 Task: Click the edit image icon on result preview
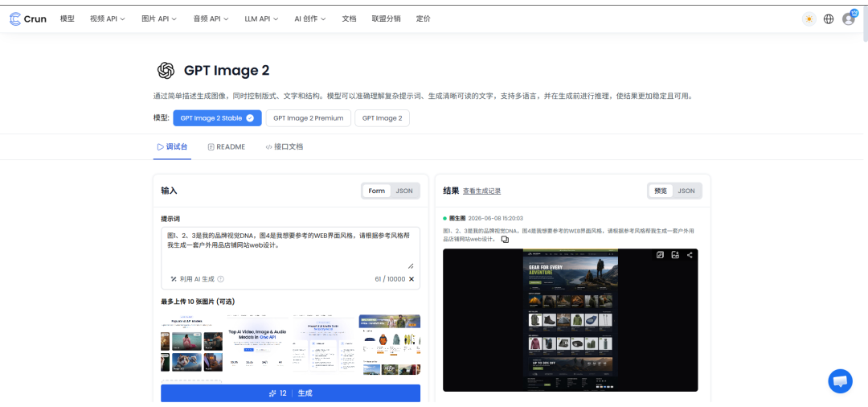[661, 255]
